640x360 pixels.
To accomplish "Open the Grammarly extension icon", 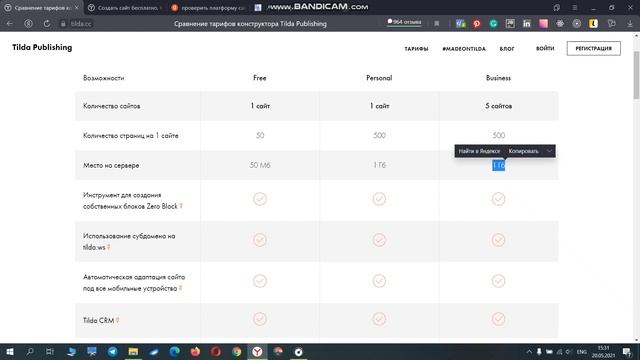I will tap(493, 24).
